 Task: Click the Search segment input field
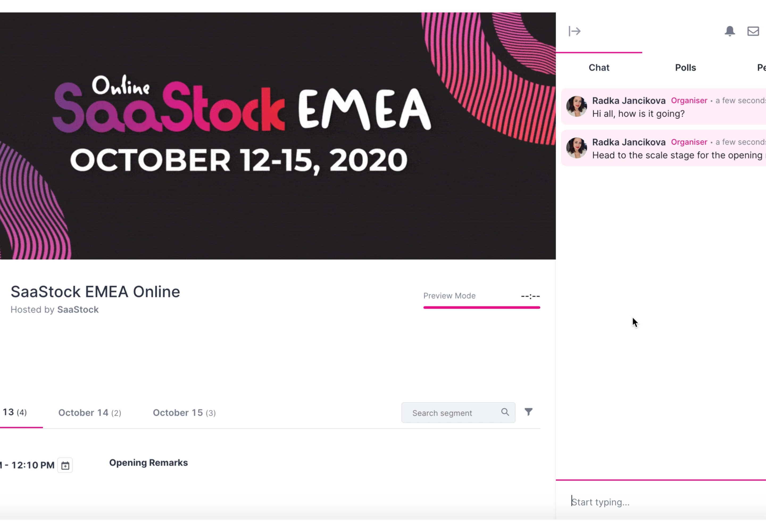tap(458, 413)
